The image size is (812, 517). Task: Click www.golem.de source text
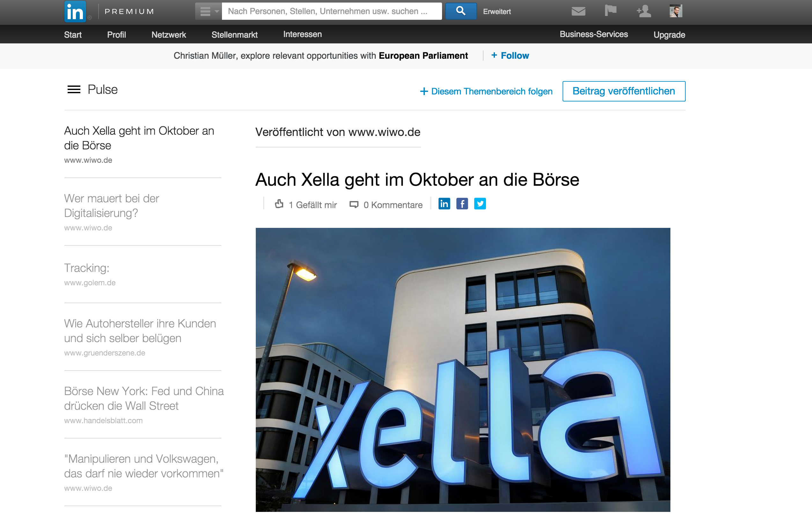coord(90,283)
